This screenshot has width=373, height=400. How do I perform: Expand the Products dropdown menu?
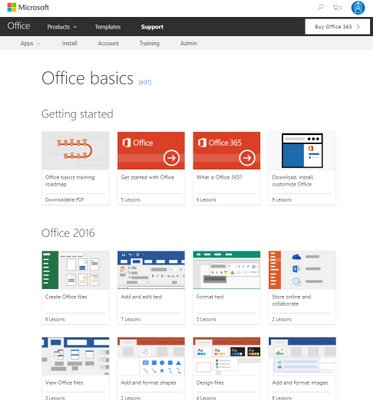(x=62, y=27)
